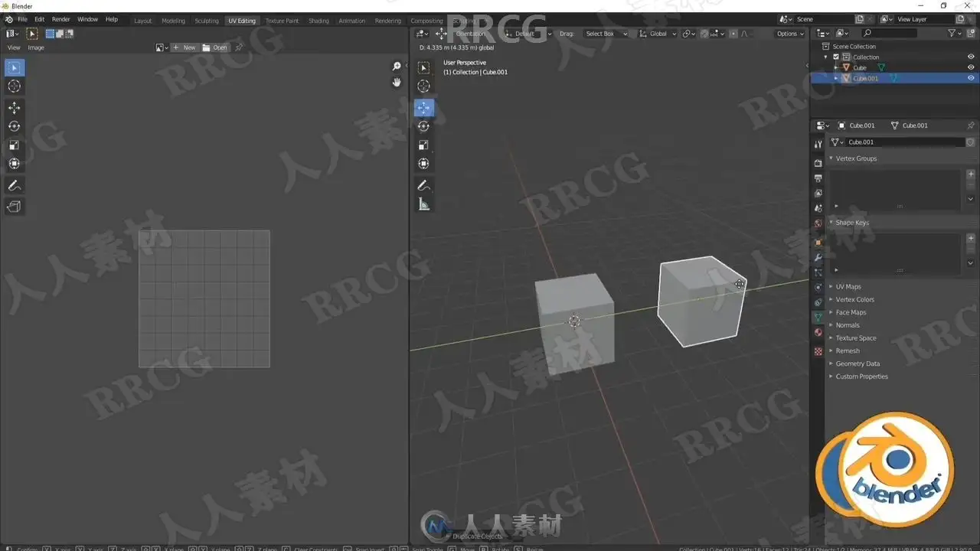This screenshot has width=980, height=551.
Task: Toggle the properties editor pin icon
Action: coord(971,126)
